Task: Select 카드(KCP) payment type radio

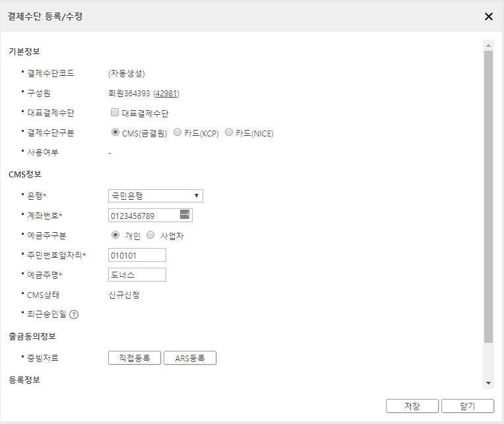Action: [177, 132]
